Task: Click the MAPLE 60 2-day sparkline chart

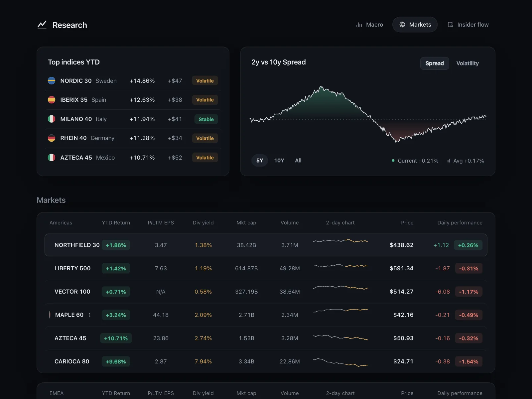Action: click(340, 311)
